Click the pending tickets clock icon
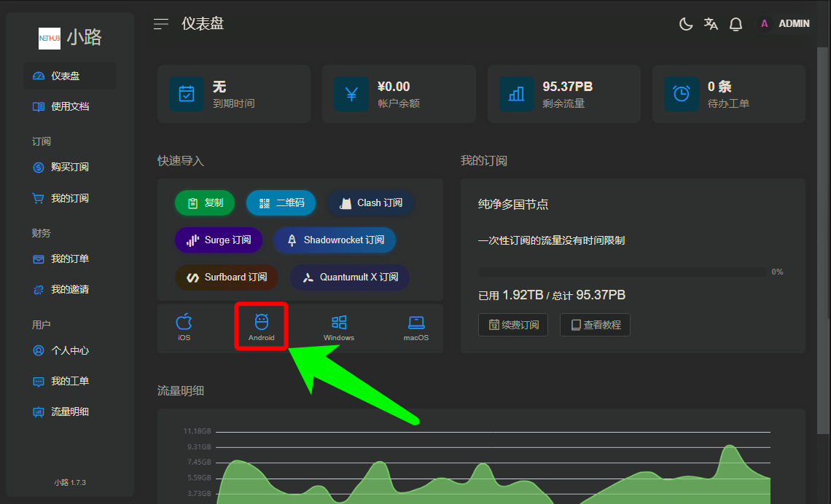This screenshot has width=831, height=504. [682, 94]
